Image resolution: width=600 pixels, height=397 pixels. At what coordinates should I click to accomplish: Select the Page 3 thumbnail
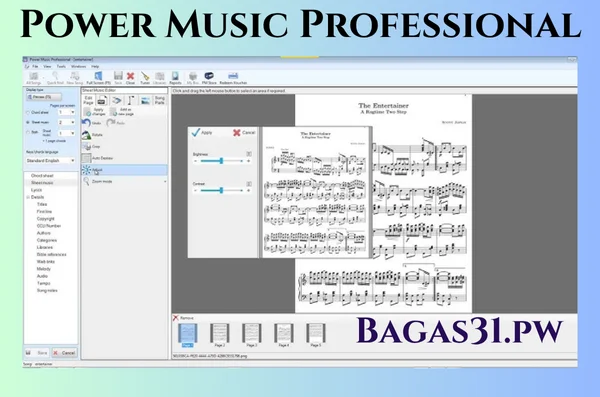point(251,335)
